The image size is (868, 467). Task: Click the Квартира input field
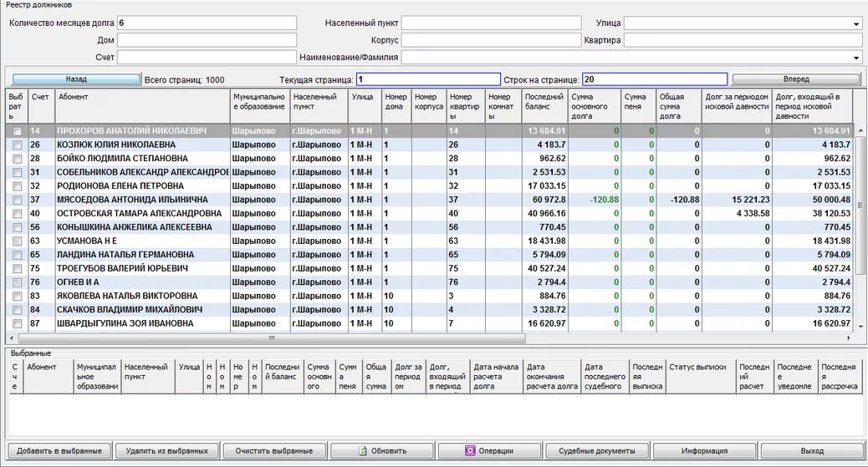click(x=743, y=40)
